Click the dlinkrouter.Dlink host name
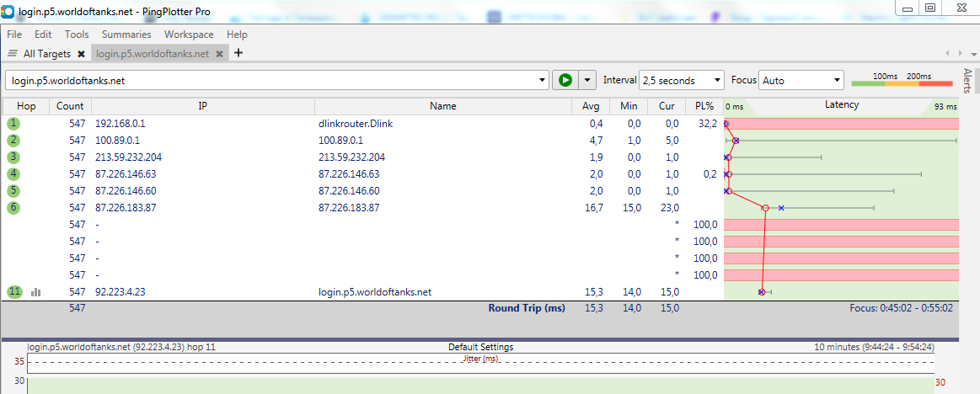980x394 pixels. click(x=356, y=124)
